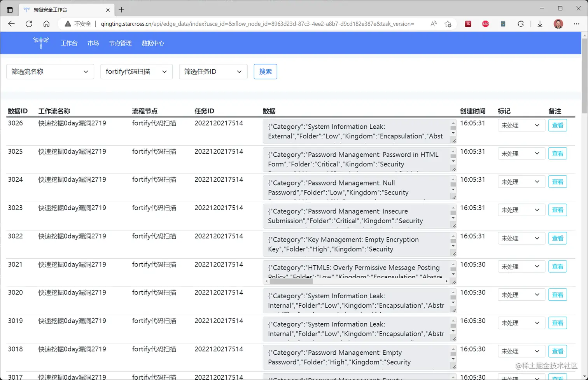Open 数据中心 navigation item
This screenshot has width=588, height=380.
[x=153, y=43]
